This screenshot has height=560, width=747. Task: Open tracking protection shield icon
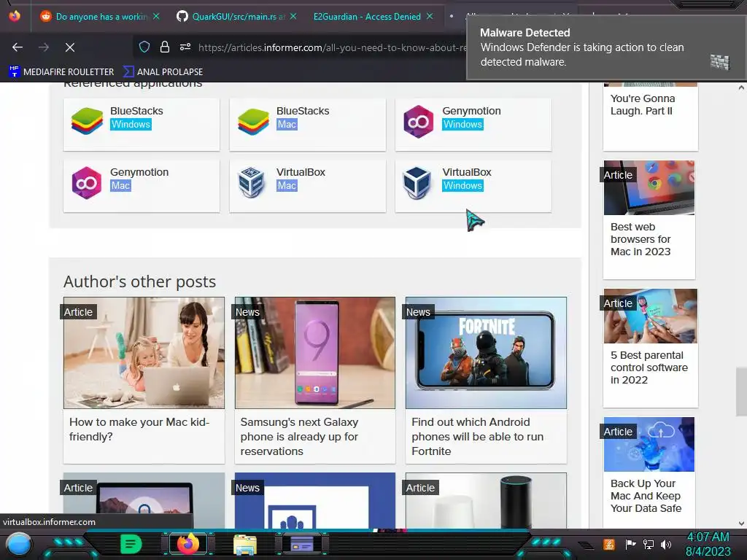pos(144,47)
